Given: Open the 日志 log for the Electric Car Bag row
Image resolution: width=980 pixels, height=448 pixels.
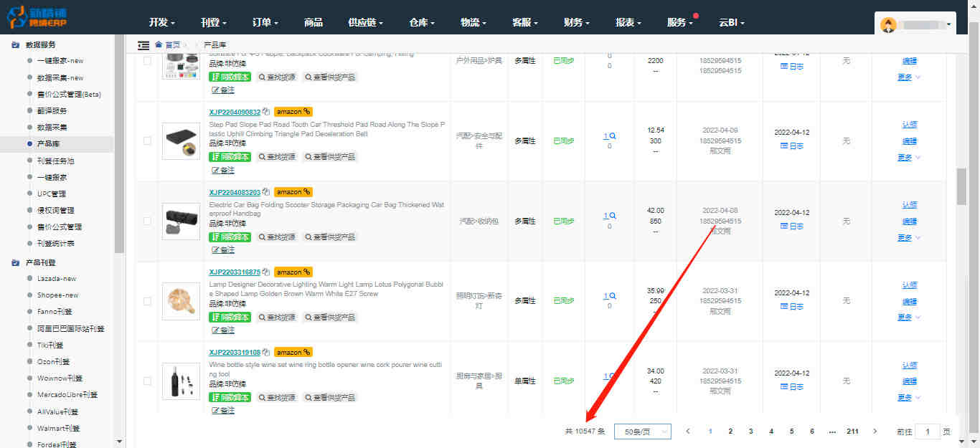Looking at the screenshot, I should (x=792, y=227).
